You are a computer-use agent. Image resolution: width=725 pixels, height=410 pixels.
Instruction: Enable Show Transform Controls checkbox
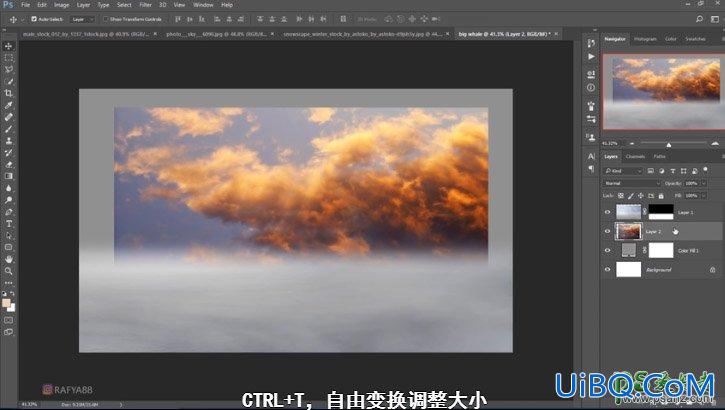pos(105,19)
